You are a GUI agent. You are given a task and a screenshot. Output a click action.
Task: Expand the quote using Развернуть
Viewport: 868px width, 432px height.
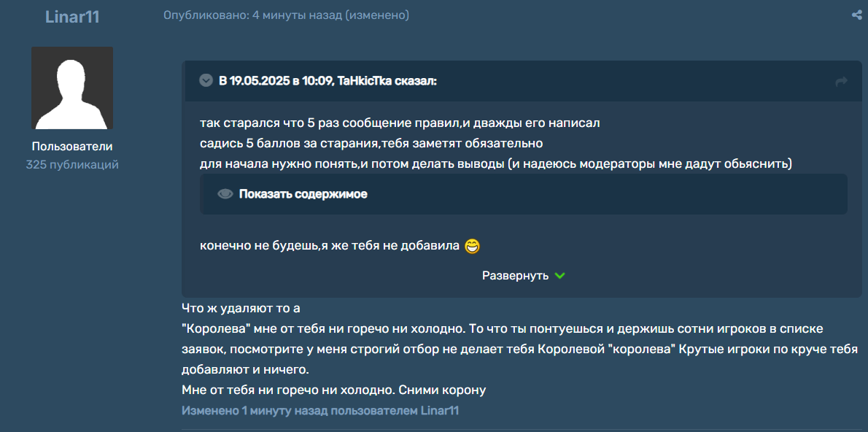click(x=515, y=276)
